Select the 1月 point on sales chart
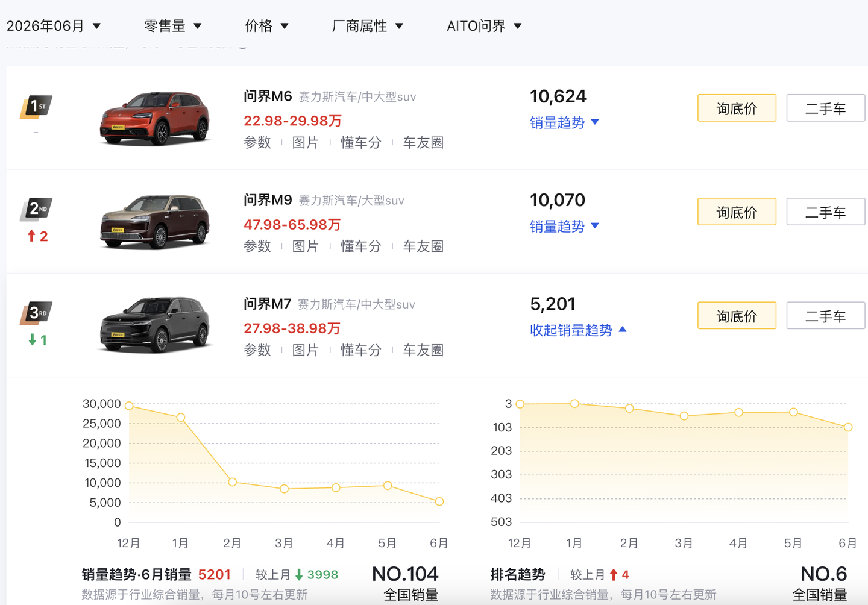This screenshot has height=605, width=868. click(181, 417)
